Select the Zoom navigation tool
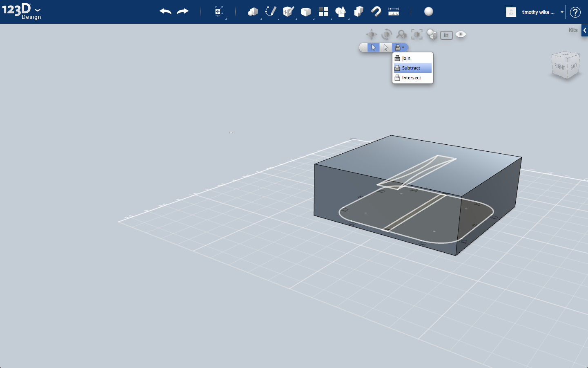Viewport: 588px width, 368px height. click(402, 35)
